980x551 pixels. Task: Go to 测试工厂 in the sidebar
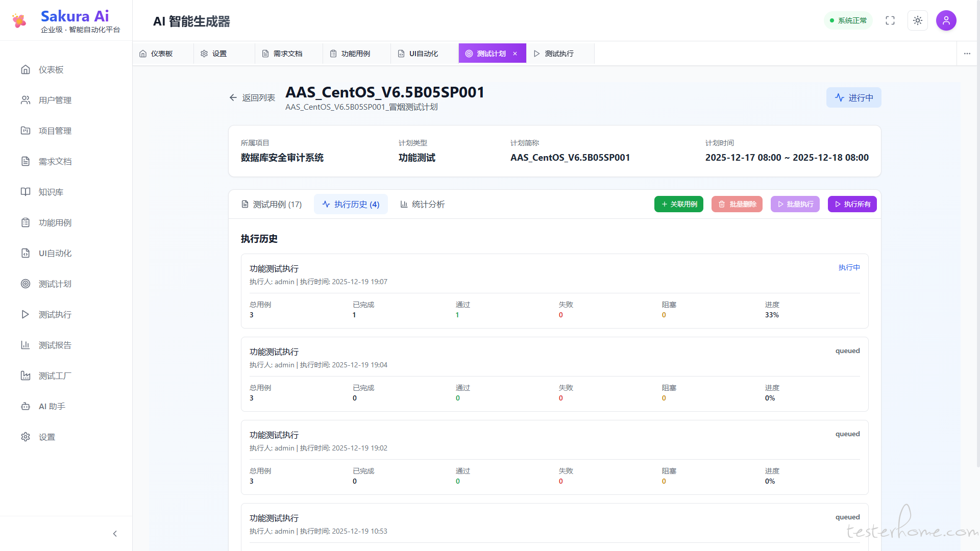55,375
